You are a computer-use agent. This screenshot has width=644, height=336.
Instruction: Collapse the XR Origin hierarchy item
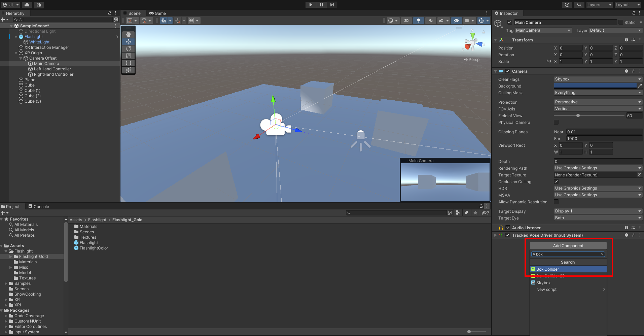click(x=16, y=53)
